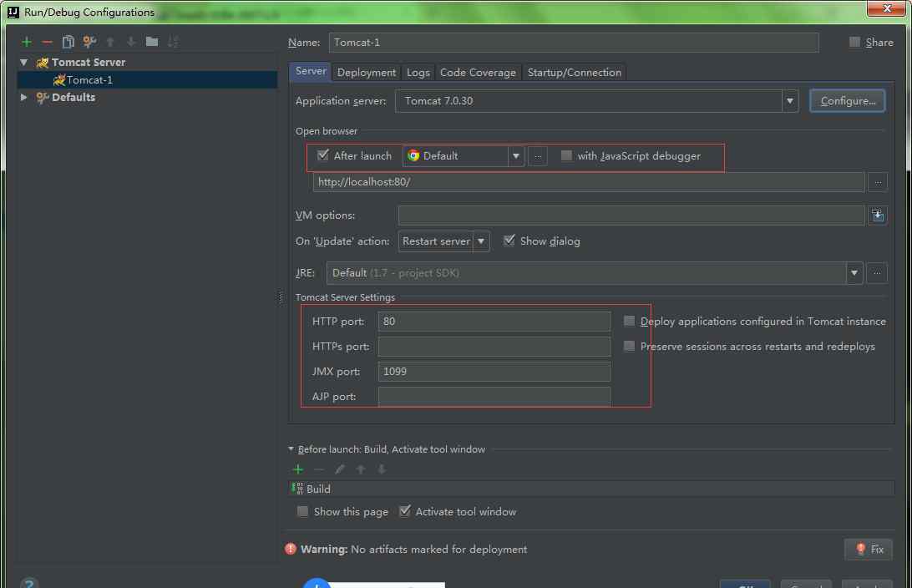This screenshot has height=588, width=912.
Task: Copy the selected run configuration
Action: 68,42
